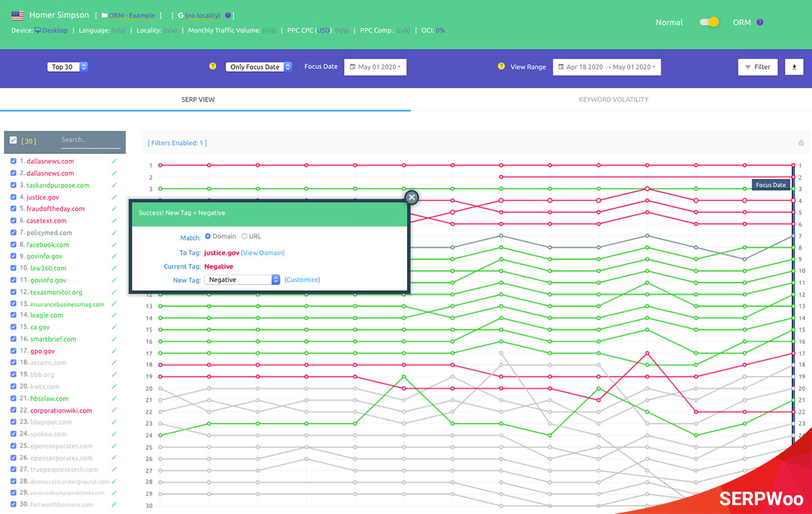
Task: Click the Filter button
Action: click(757, 67)
